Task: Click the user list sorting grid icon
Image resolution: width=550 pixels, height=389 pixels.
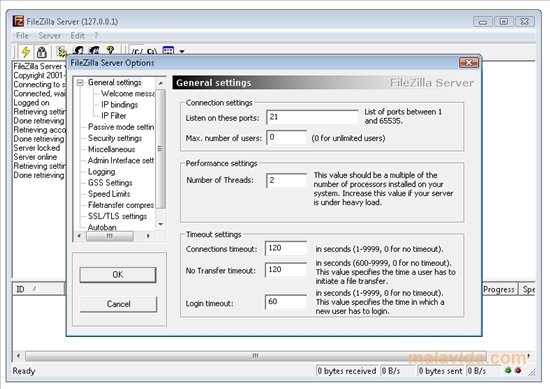Action: point(168,51)
